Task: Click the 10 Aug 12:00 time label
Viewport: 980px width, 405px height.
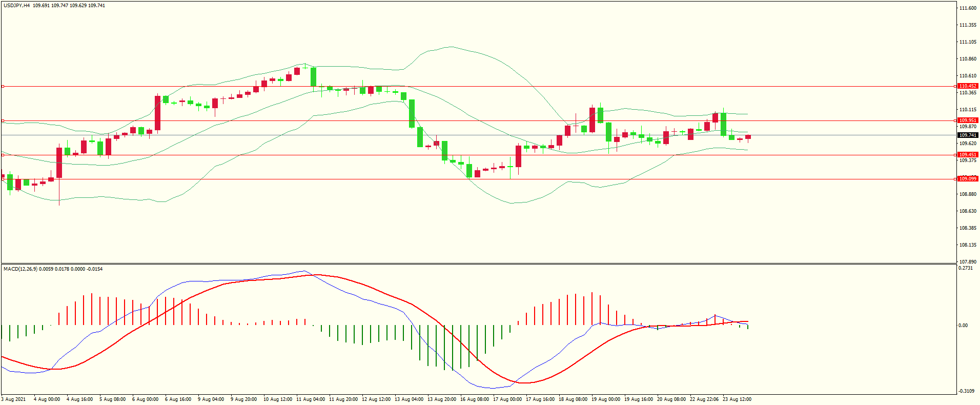Action: tap(278, 399)
